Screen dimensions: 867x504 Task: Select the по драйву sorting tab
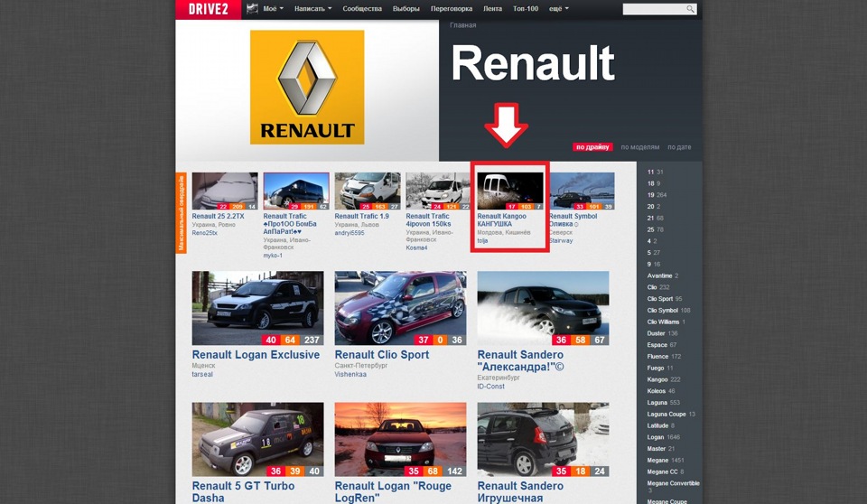pos(592,147)
